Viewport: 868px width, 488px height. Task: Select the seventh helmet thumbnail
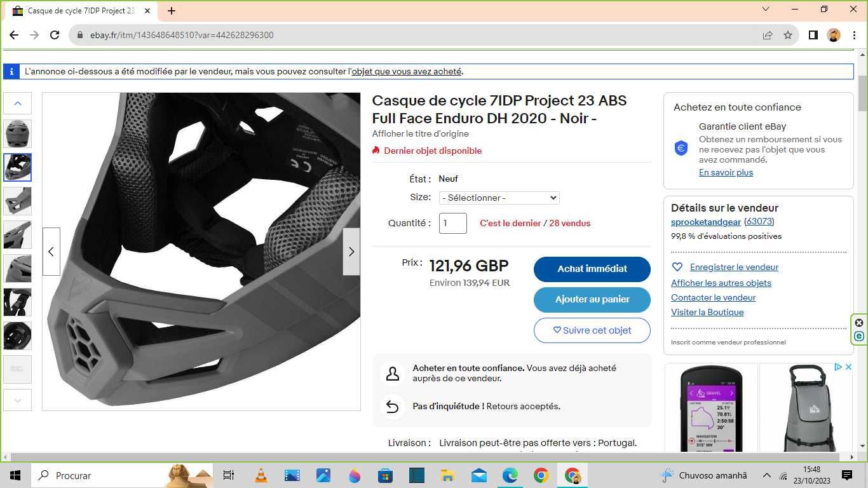pos(18,335)
